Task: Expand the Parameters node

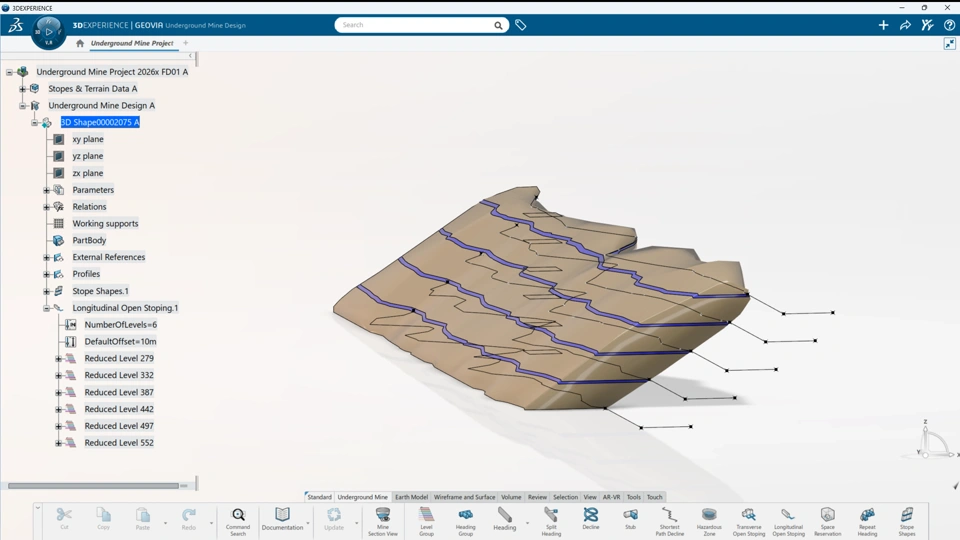Action: pyautogui.click(x=47, y=190)
